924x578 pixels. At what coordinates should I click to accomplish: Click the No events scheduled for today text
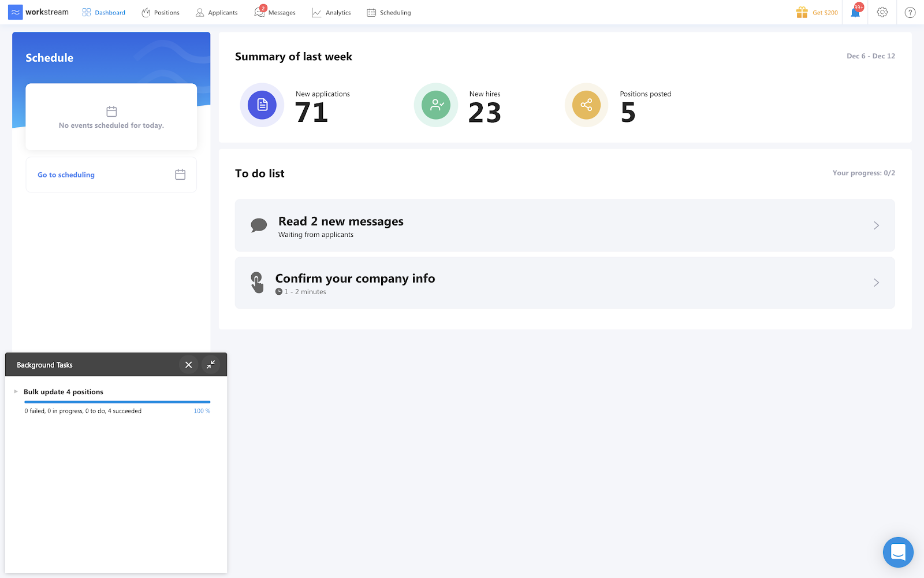(x=111, y=125)
